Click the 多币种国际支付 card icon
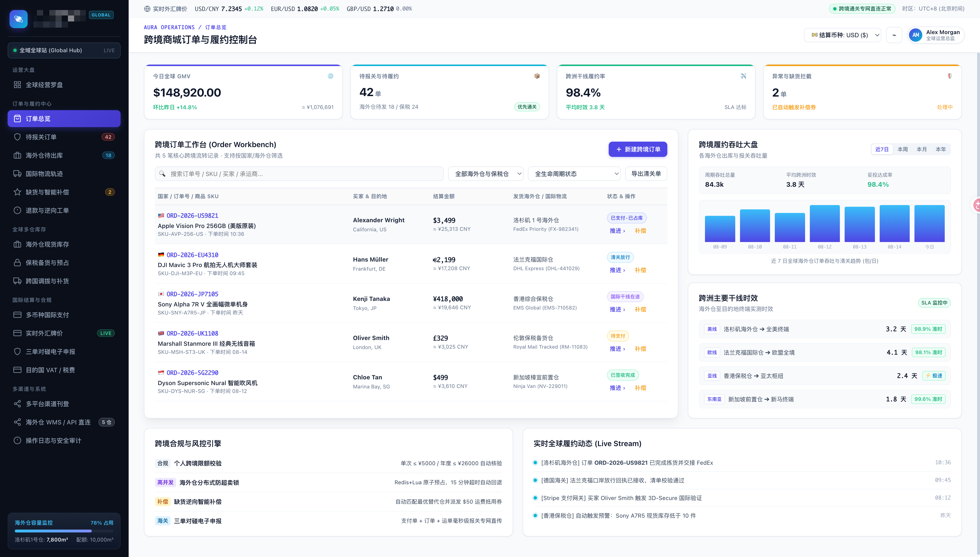980x557 pixels. (17, 315)
